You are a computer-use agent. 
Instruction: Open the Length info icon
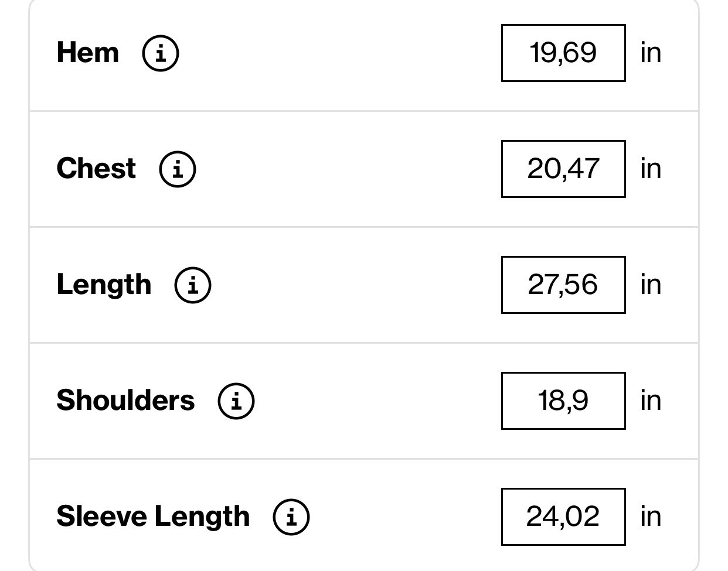pyautogui.click(x=193, y=285)
